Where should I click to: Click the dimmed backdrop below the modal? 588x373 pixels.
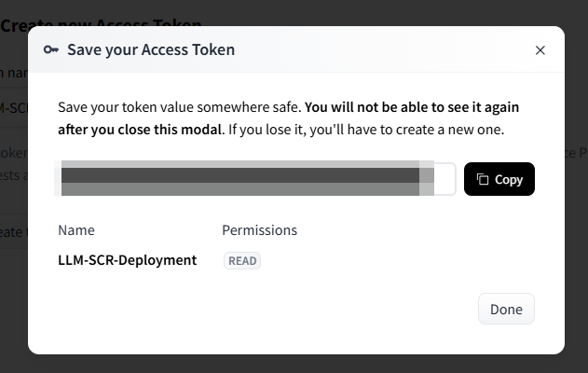click(x=294, y=364)
